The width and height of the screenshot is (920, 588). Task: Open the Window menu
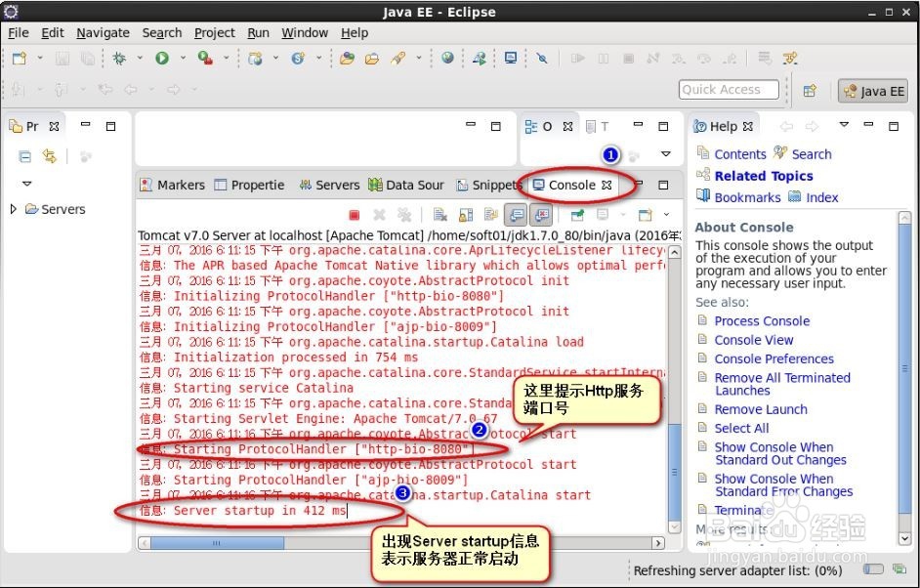pyautogui.click(x=305, y=32)
